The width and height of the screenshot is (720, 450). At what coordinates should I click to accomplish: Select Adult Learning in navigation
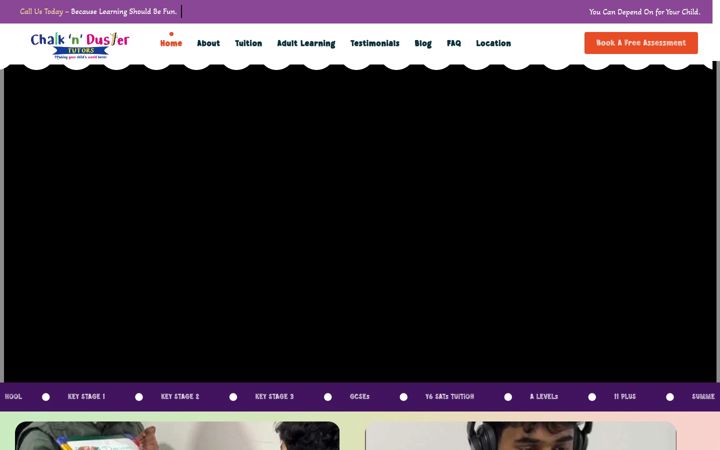click(306, 43)
